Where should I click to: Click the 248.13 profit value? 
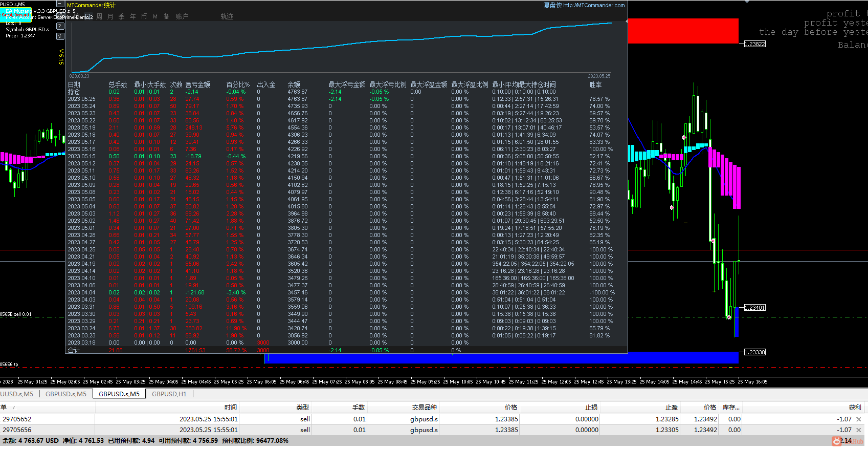194,128
